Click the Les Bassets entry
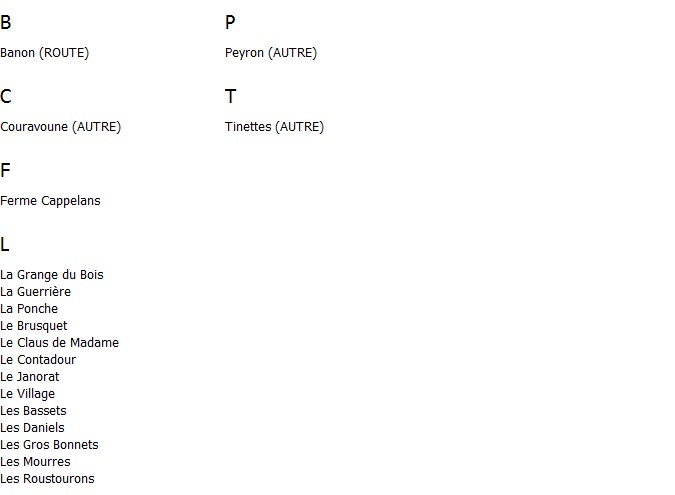 tap(33, 411)
